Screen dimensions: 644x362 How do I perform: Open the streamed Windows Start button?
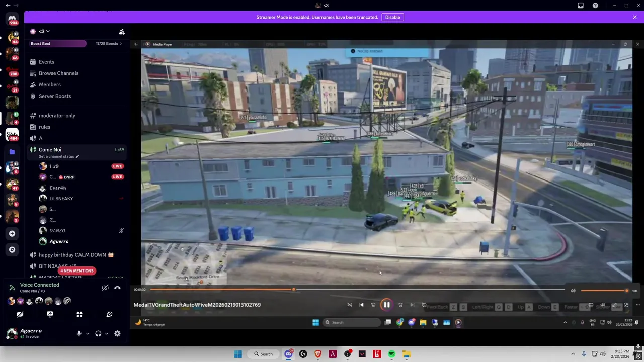click(315, 322)
